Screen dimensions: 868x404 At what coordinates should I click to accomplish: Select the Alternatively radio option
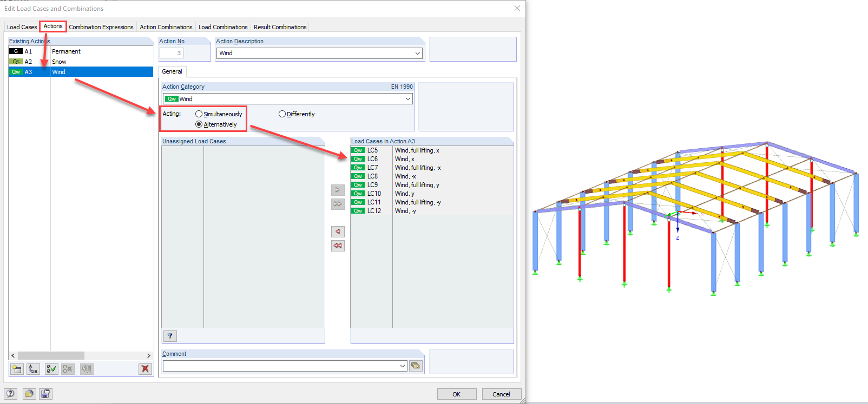pos(199,124)
